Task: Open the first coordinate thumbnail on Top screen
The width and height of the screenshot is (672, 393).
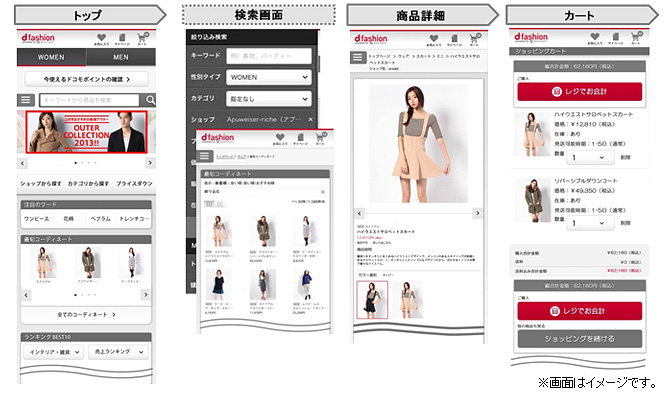Action: pos(43,262)
